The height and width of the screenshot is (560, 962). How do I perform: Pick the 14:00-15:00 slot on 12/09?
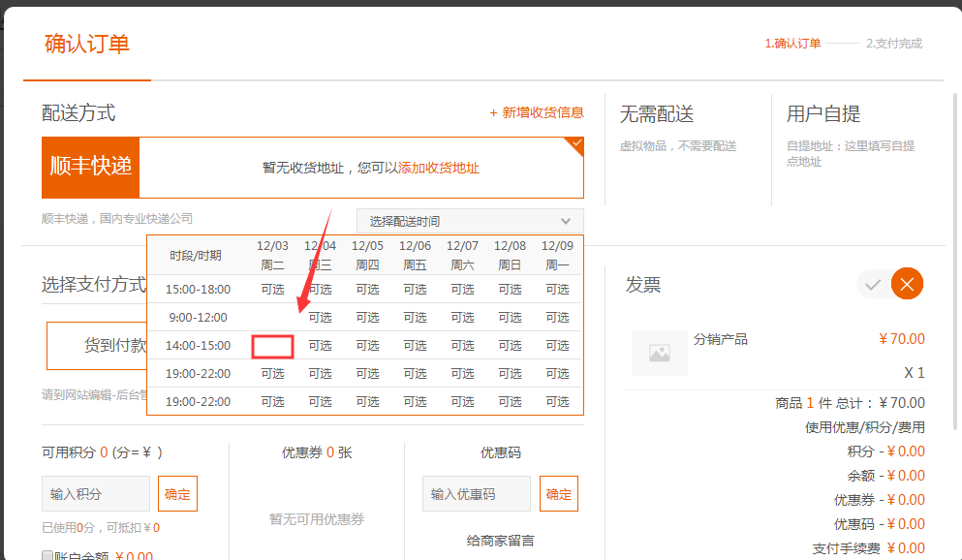coord(557,346)
